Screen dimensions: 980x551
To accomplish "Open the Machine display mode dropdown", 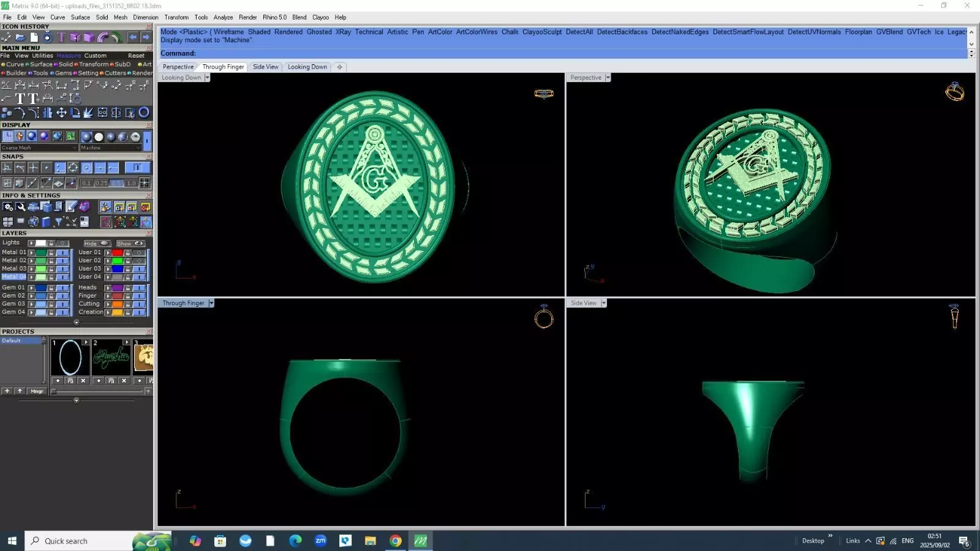I will (x=111, y=148).
